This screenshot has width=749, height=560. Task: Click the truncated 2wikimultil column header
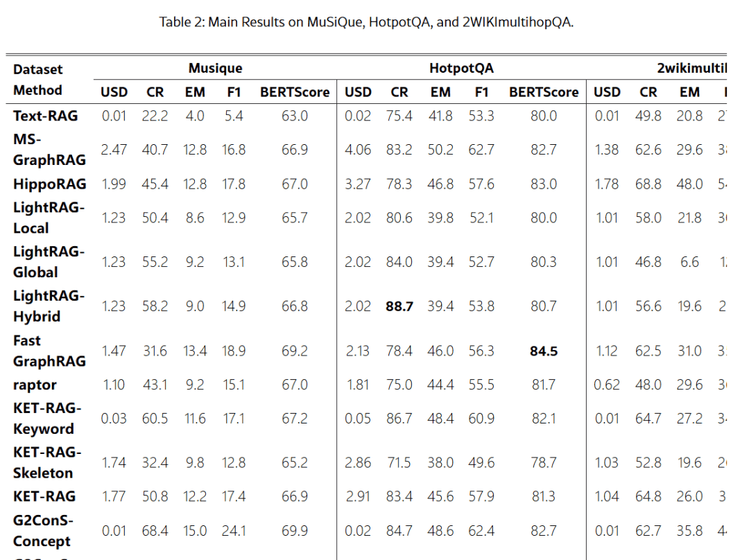tap(691, 68)
